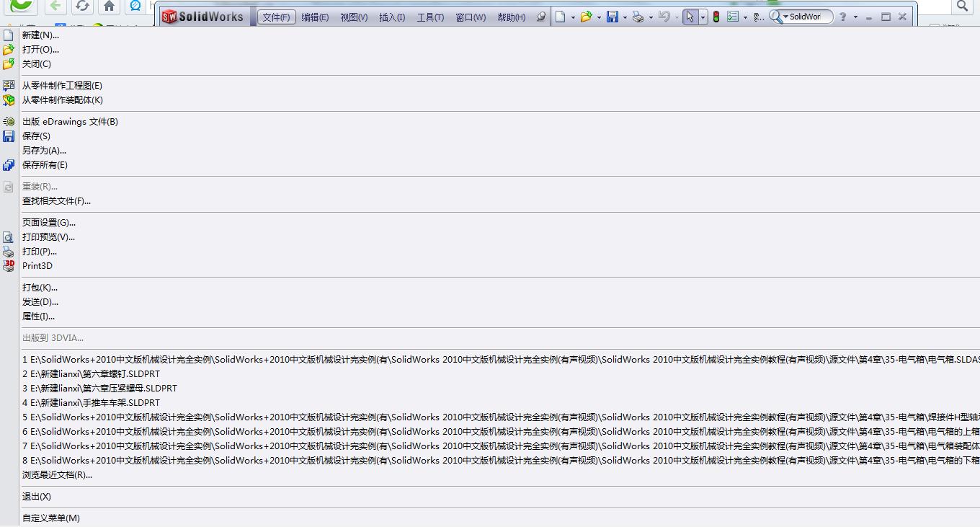Screen dimensions: 980x527
Task: Pin the SolidWorks menu bar
Action: coord(541,17)
